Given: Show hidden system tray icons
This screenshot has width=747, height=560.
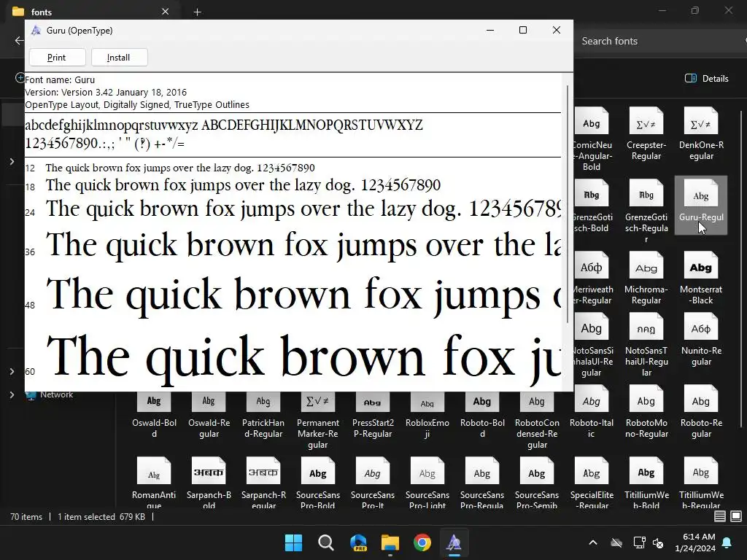Looking at the screenshot, I should (593, 542).
